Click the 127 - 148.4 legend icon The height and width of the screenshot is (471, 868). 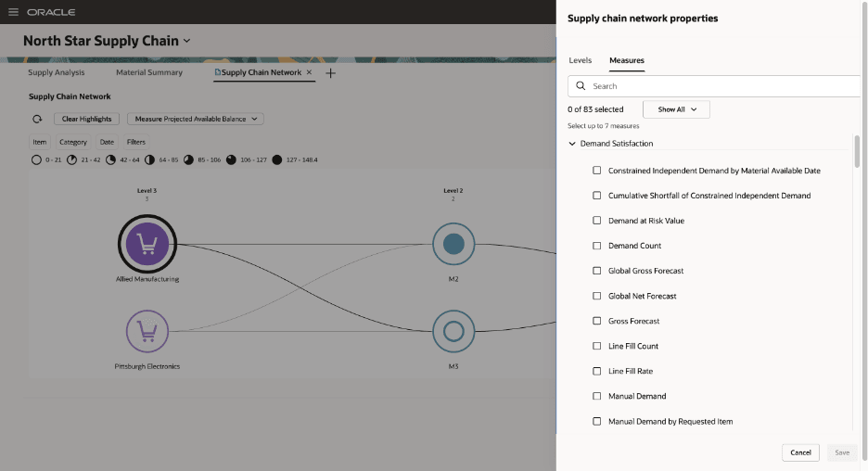click(276, 160)
